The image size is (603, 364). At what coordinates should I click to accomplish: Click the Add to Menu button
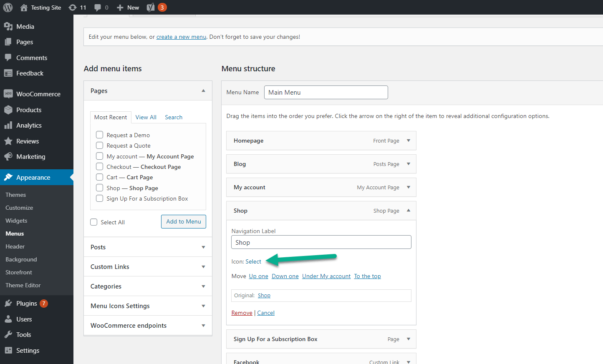click(184, 221)
